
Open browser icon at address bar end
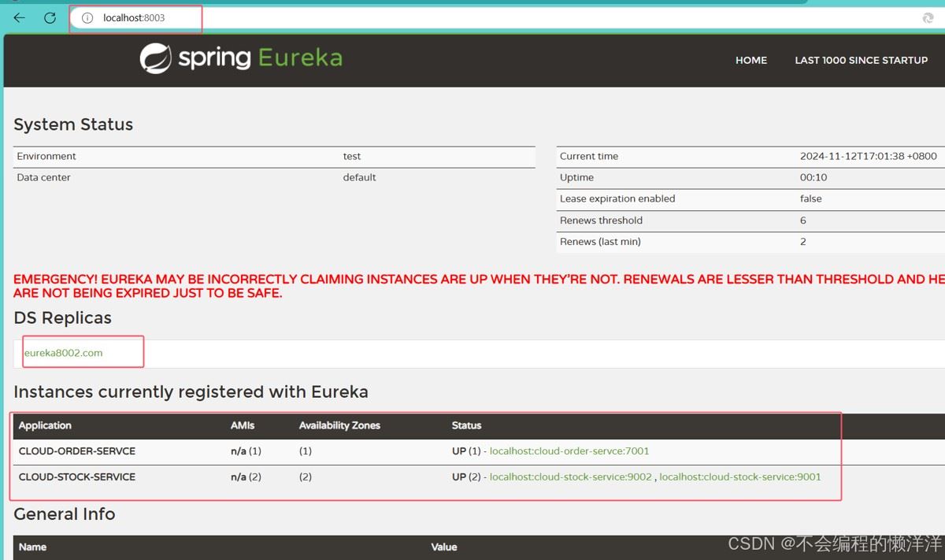[928, 17]
